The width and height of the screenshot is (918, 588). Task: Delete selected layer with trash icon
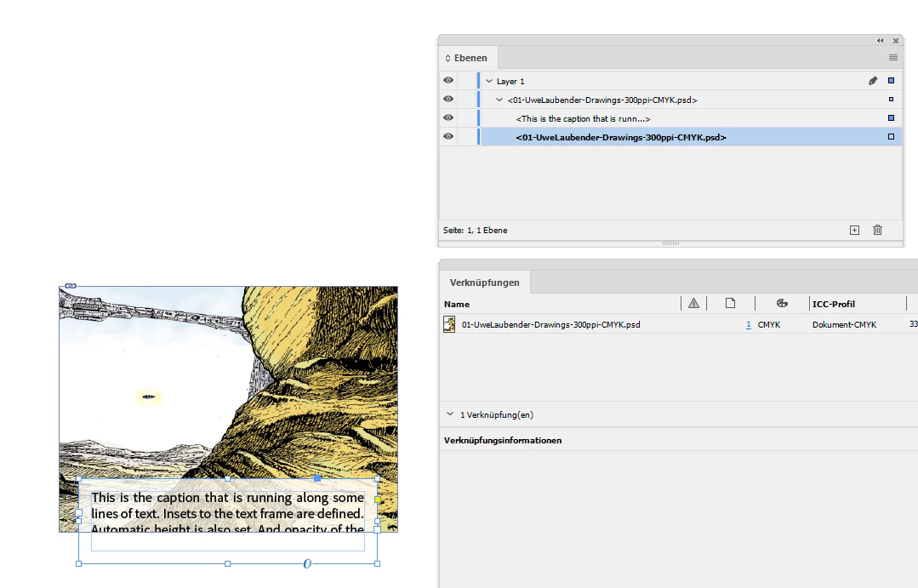coord(878,230)
